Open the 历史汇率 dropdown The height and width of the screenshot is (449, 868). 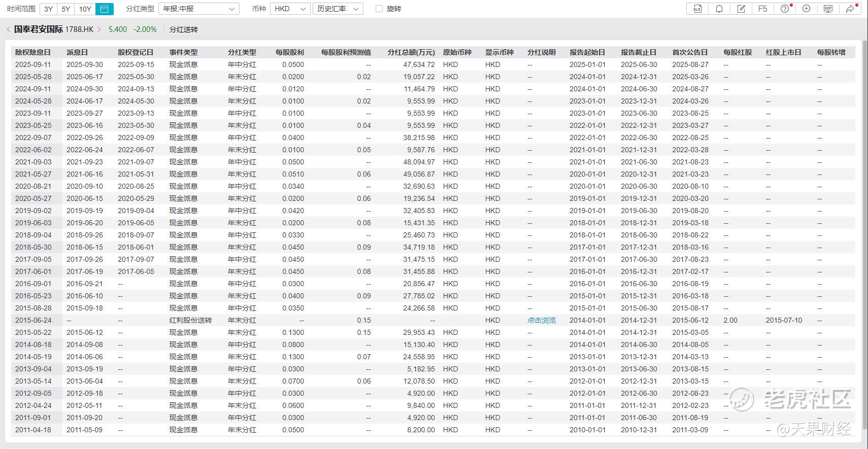tap(338, 9)
